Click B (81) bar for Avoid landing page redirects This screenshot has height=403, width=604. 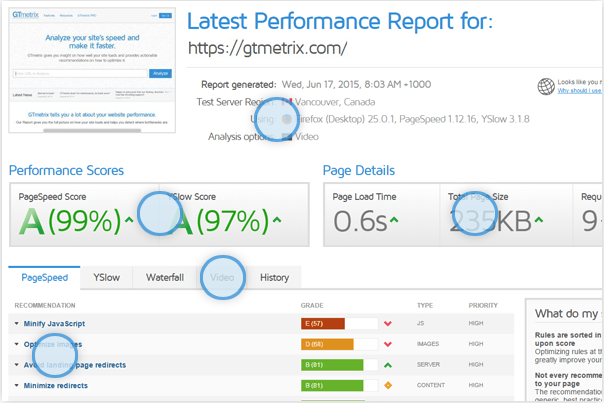[332, 365]
